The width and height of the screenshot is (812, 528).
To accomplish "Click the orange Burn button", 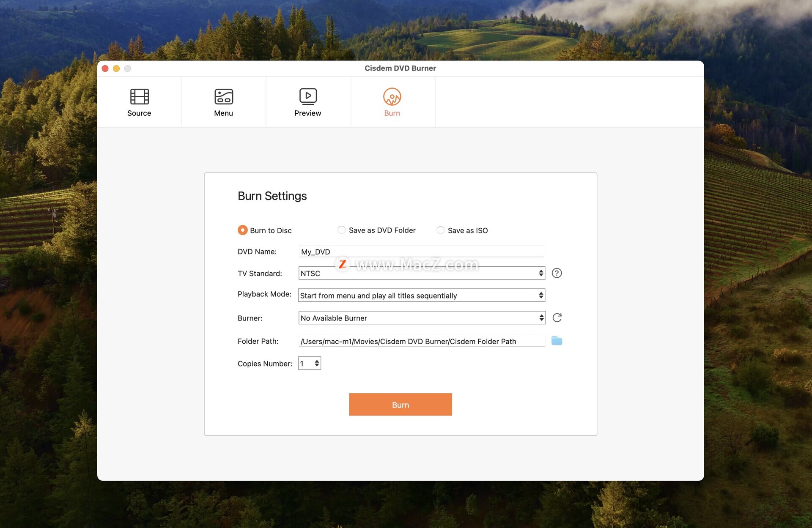I will click(400, 404).
